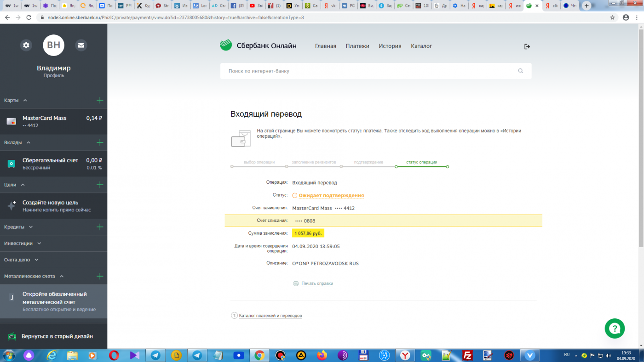Open messages envelope icon in sidebar
Image resolution: width=644 pixels, height=362 pixels.
click(x=81, y=45)
